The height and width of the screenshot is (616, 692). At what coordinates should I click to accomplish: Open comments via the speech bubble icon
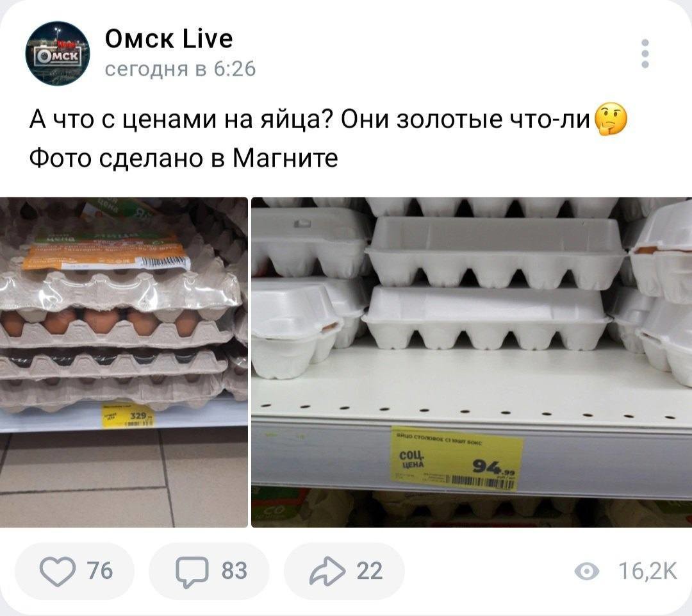[x=192, y=571]
